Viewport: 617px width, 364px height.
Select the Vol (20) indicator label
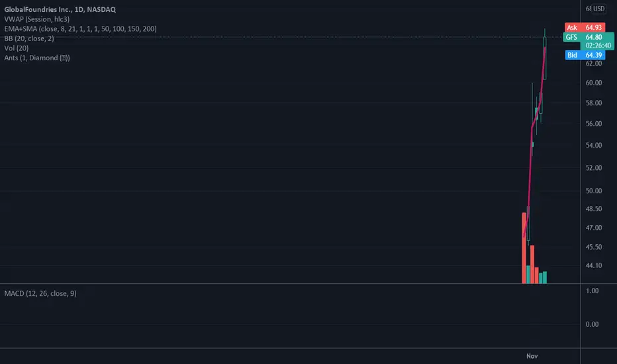[x=16, y=48]
